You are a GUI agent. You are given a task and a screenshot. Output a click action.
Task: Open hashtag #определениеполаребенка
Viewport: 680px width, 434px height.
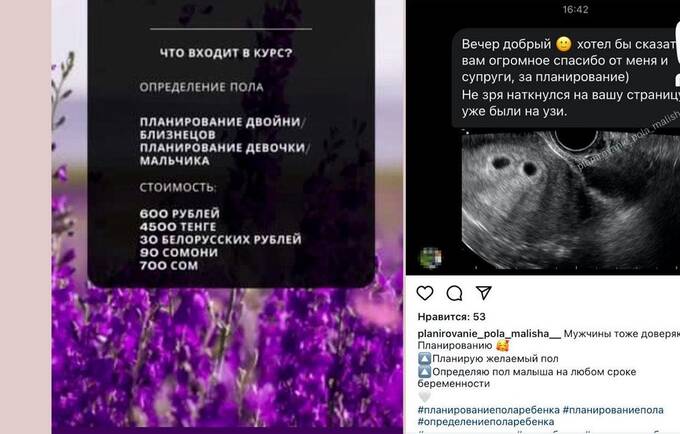click(486, 421)
